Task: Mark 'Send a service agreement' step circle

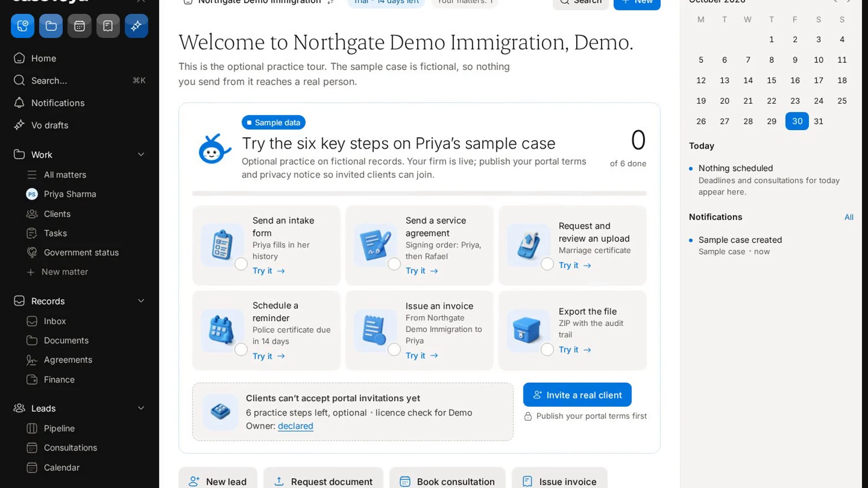Action: [394, 264]
